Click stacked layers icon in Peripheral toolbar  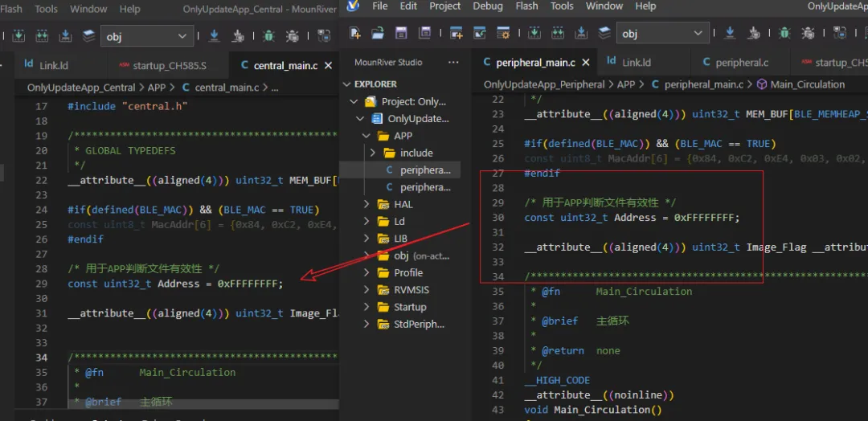coord(604,33)
